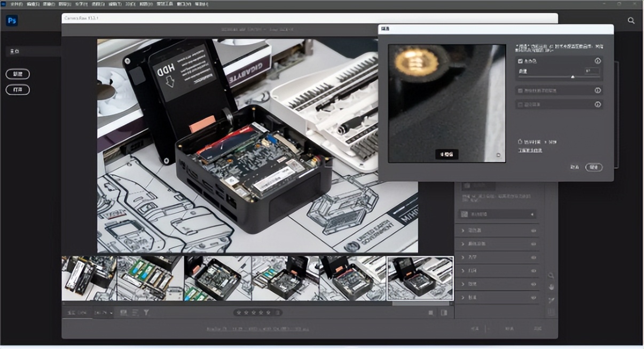Open the zoom percentage dropdown below the filmstrip
Viewport: 644px width, 349px height.
click(x=104, y=313)
